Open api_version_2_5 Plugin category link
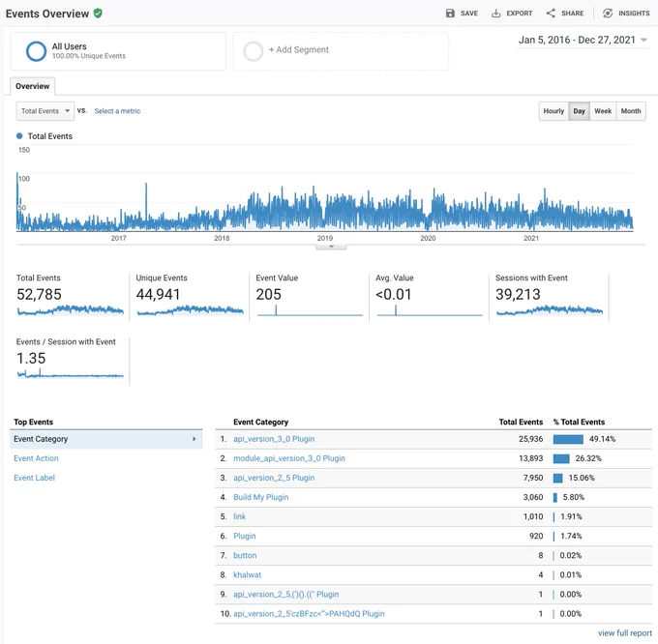The width and height of the screenshot is (658, 644). coord(274,478)
